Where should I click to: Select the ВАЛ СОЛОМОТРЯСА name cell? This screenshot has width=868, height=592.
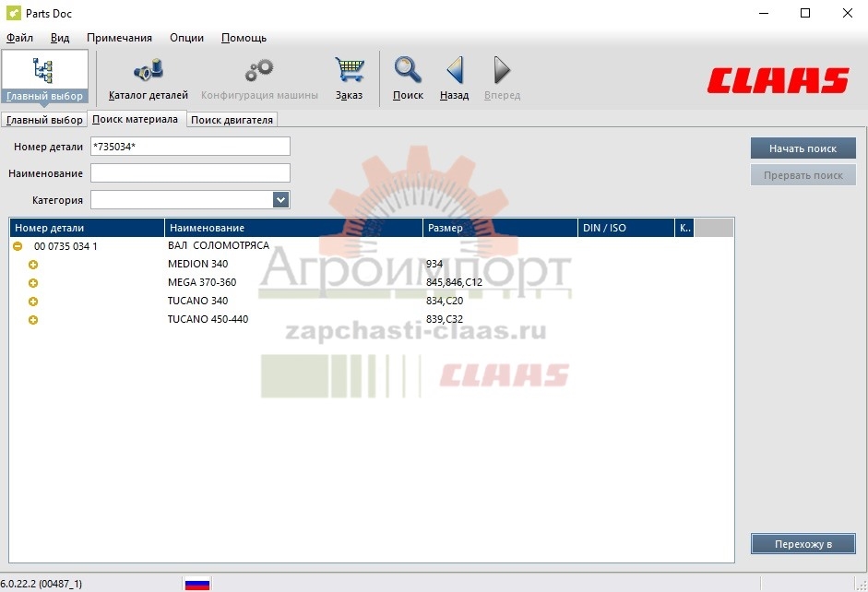click(x=219, y=245)
